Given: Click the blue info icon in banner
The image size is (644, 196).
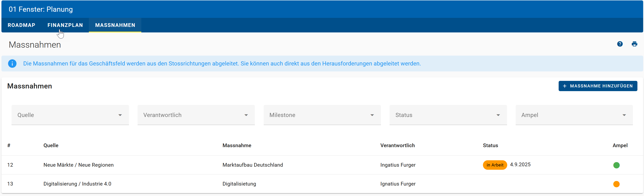Looking at the screenshot, I should pos(12,64).
